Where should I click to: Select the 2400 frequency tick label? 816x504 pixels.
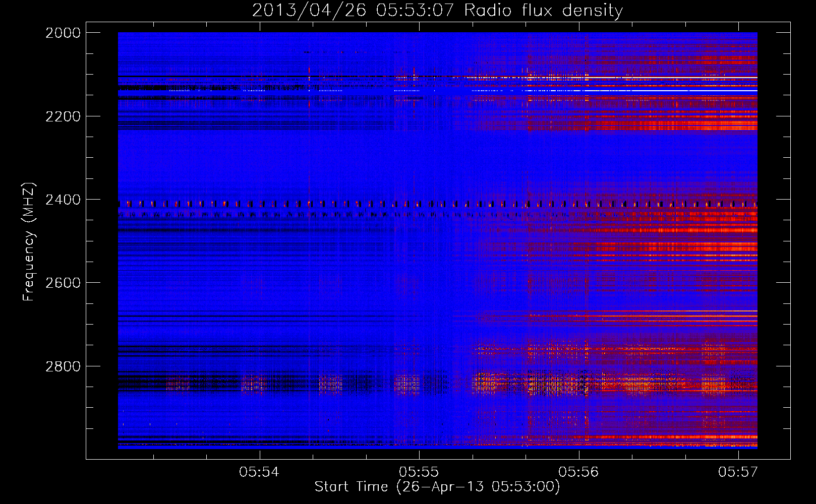point(63,200)
